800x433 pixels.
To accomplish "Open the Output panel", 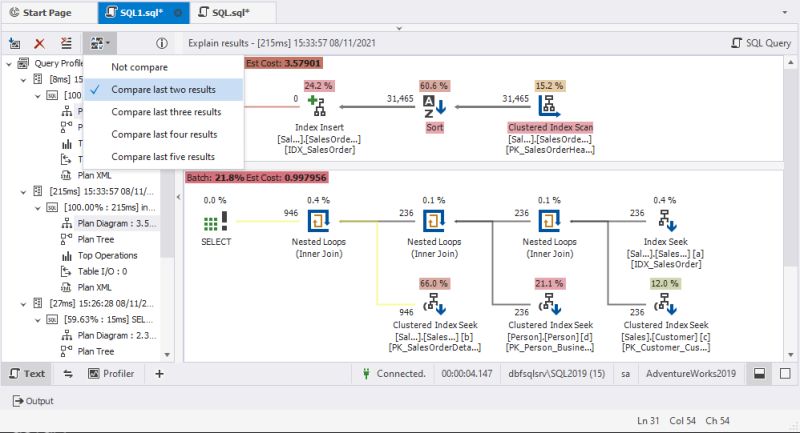I will point(33,401).
